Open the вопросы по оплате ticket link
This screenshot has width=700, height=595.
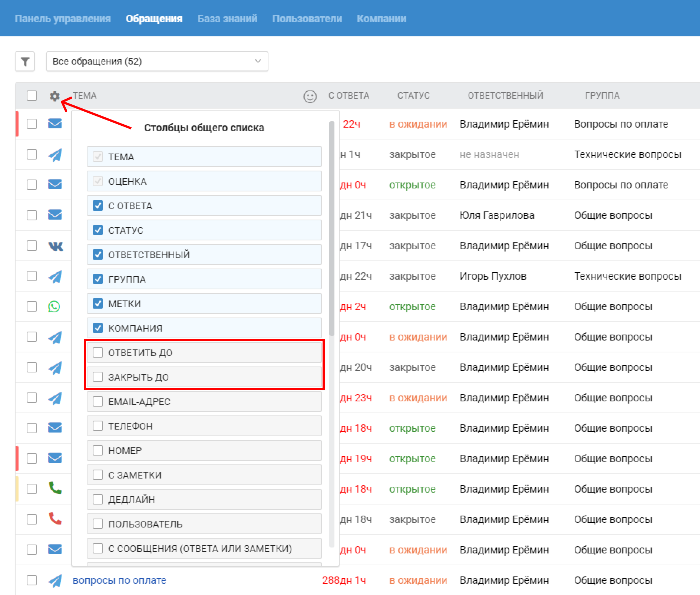119,580
